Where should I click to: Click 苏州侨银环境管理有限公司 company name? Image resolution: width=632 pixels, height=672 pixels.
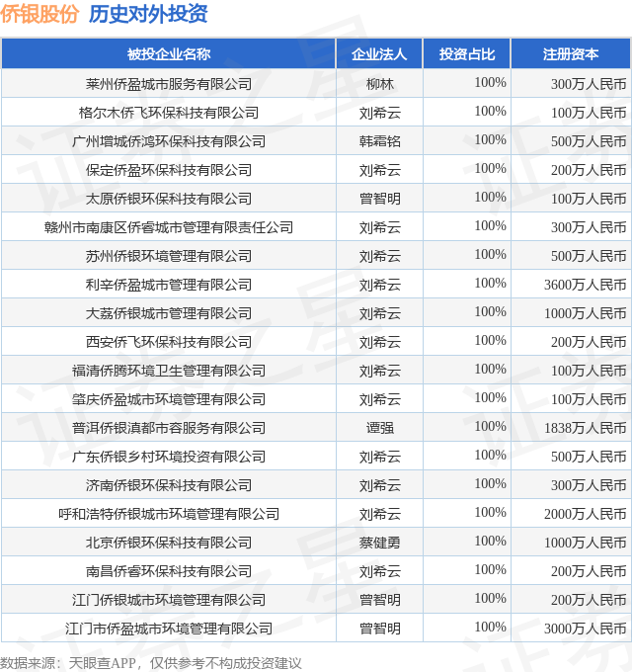(169, 256)
